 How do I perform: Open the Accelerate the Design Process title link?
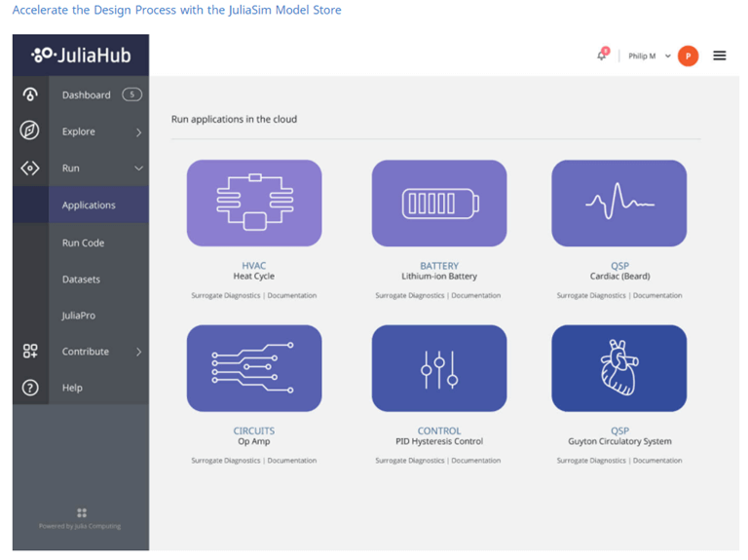(x=176, y=10)
